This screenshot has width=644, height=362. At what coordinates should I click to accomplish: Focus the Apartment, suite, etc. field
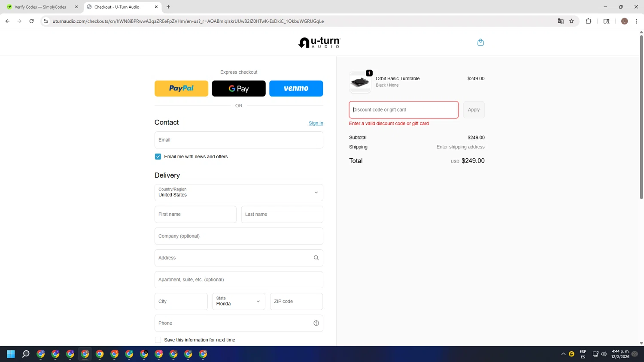click(239, 280)
